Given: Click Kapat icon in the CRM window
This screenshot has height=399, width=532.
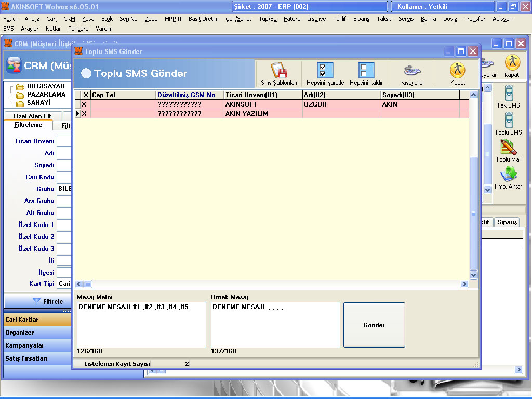Looking at the screenshot, I should point(512,66).
